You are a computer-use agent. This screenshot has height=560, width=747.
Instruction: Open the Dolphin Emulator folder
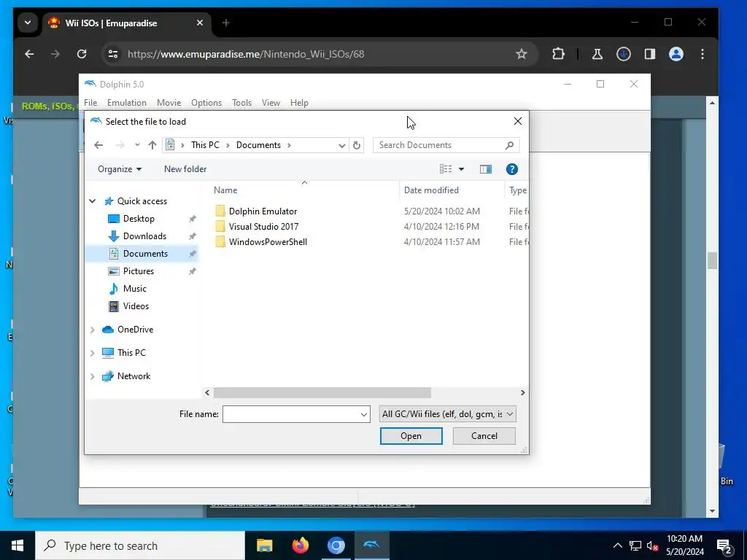coord(263,211)
